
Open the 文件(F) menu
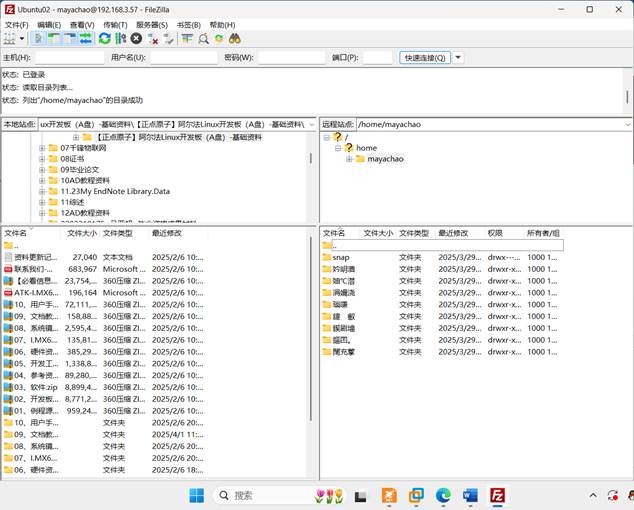[x=17, y=25]
